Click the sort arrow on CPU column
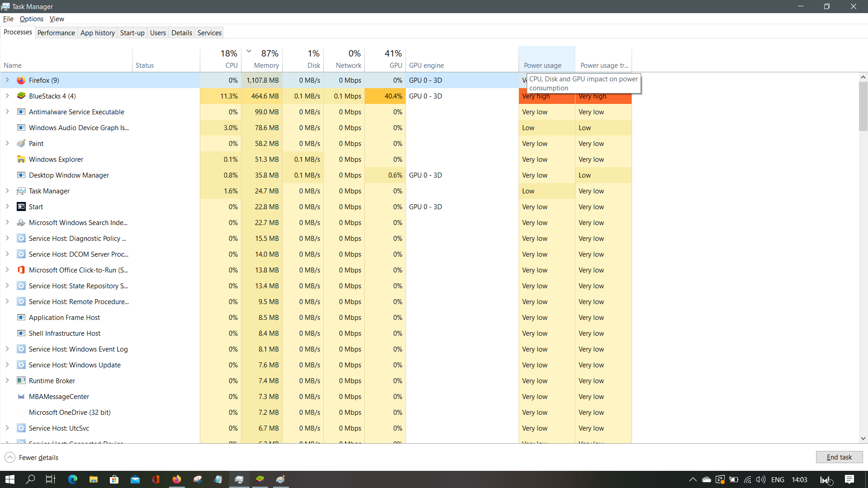The image size is (868, 488). click(249, 51)
